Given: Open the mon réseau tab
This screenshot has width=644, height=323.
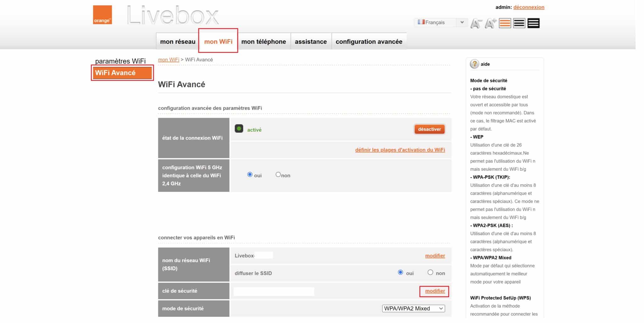Looking at the screenshot, I should coord(178,42).
